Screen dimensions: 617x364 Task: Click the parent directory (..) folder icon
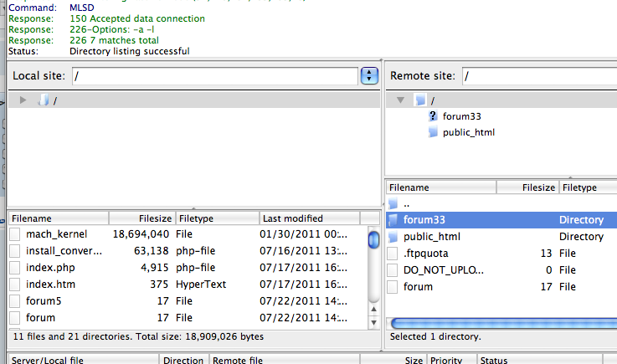[394, 203]
